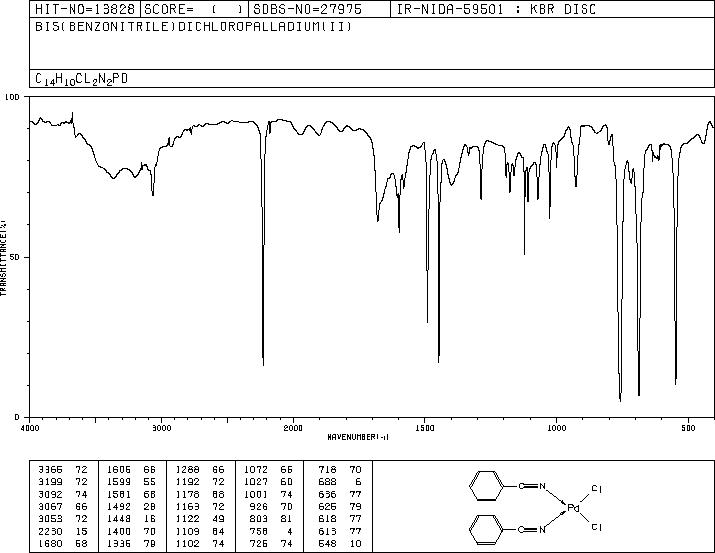715x553 pixels.
Task: Click the HIT-NO=13828 header cell
Action: click(85, 9)
